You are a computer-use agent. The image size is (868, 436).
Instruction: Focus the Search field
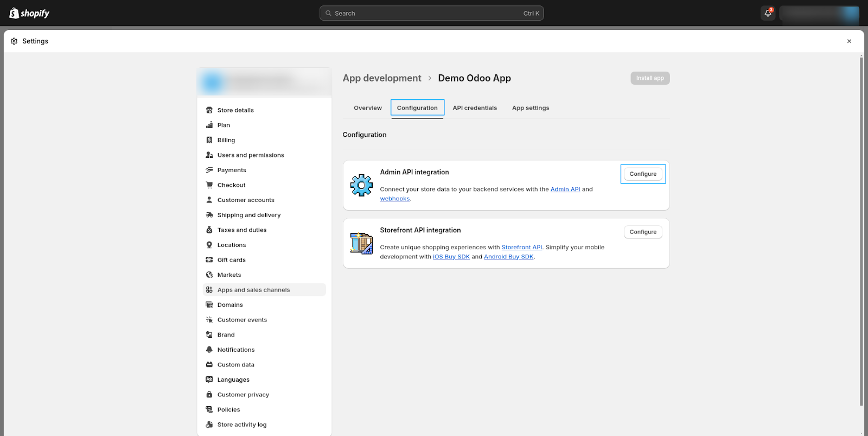432,13
